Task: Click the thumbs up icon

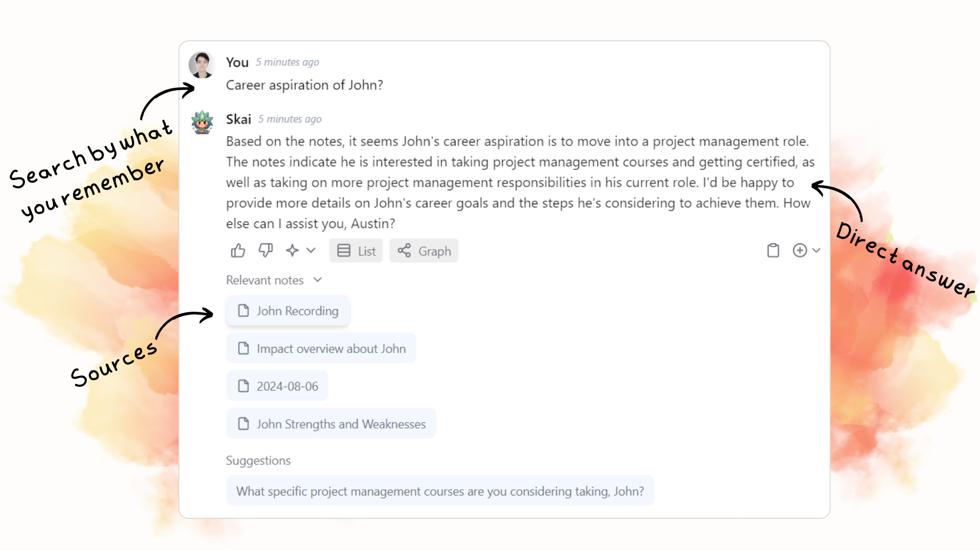Action: click(x=237, y=251)
